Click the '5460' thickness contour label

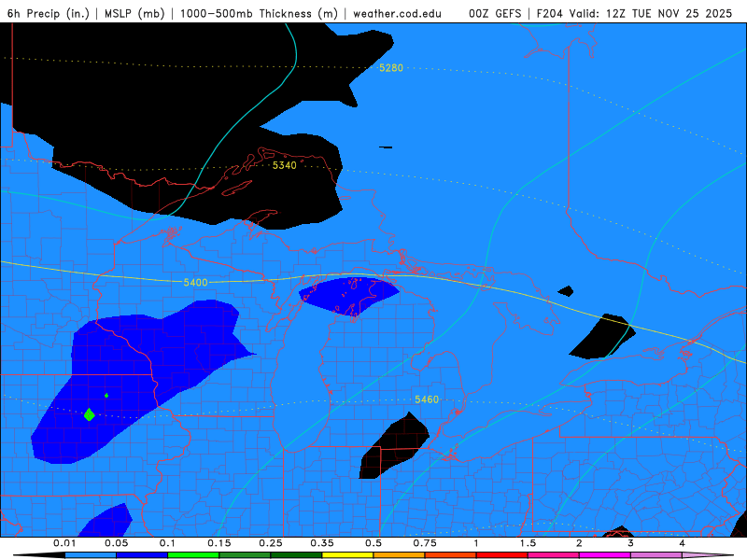tap(427, 399)
